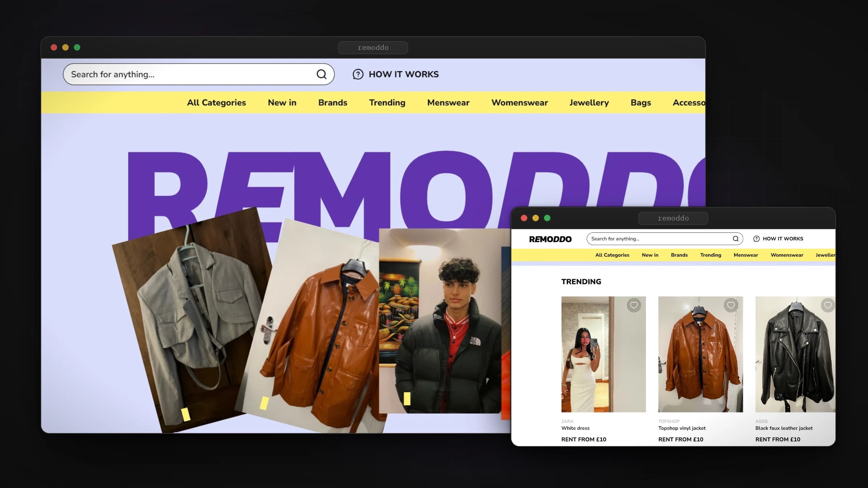Open Menswear in large window nav
The height and width of the screenshot is (488, 868).
pos(448,103)
